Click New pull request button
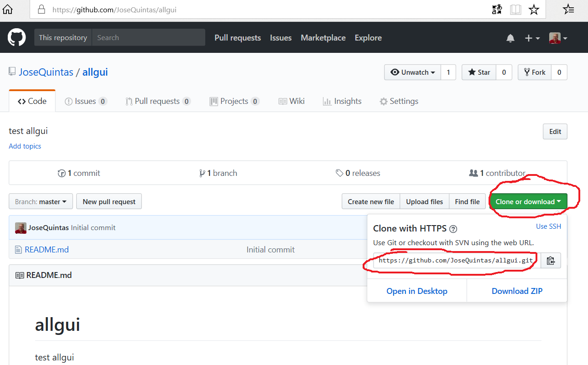Viewport: 588px width, 365px height. (x=109, y=201)
